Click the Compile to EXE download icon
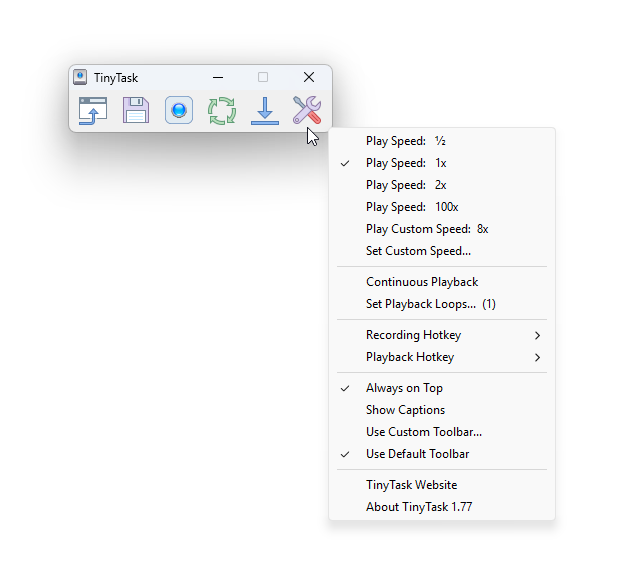Screen dimensions: 622x581 [x=265, y=111]
